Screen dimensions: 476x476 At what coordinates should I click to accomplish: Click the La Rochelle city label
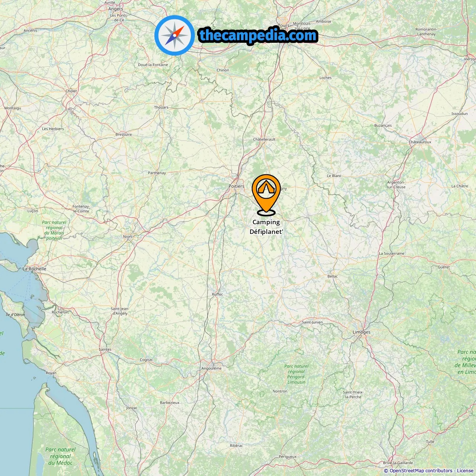click(35, 268)
